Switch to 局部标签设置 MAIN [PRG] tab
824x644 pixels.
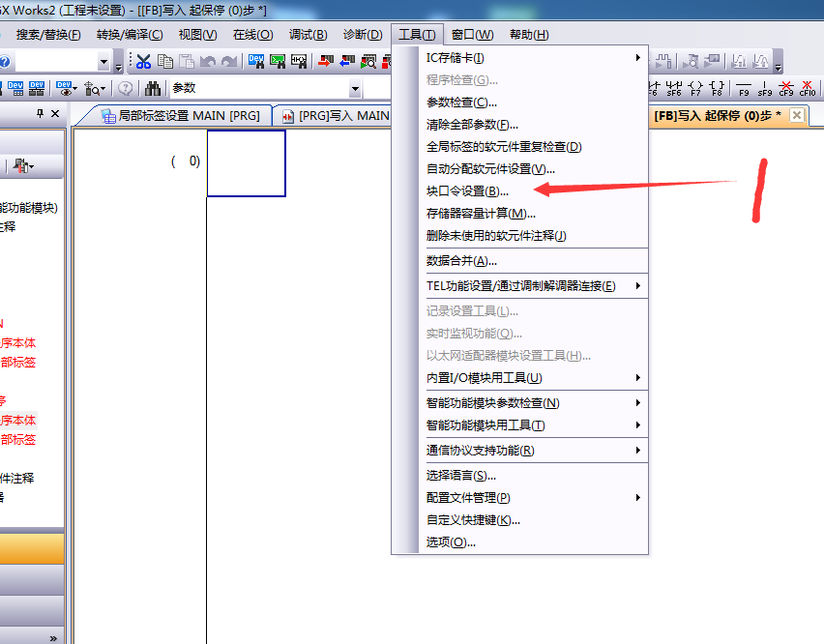[x=181, y=116]
